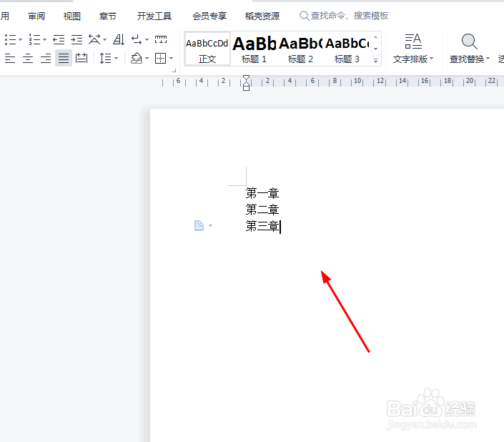Open the 稻壳资源 resources tab
The height and width of the screenshot is (442, 504).
click(262, 16)
